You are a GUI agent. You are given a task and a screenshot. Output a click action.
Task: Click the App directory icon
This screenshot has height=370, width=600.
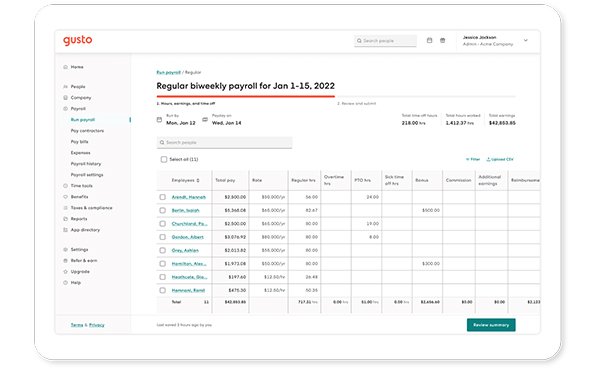tap(65, 230)
